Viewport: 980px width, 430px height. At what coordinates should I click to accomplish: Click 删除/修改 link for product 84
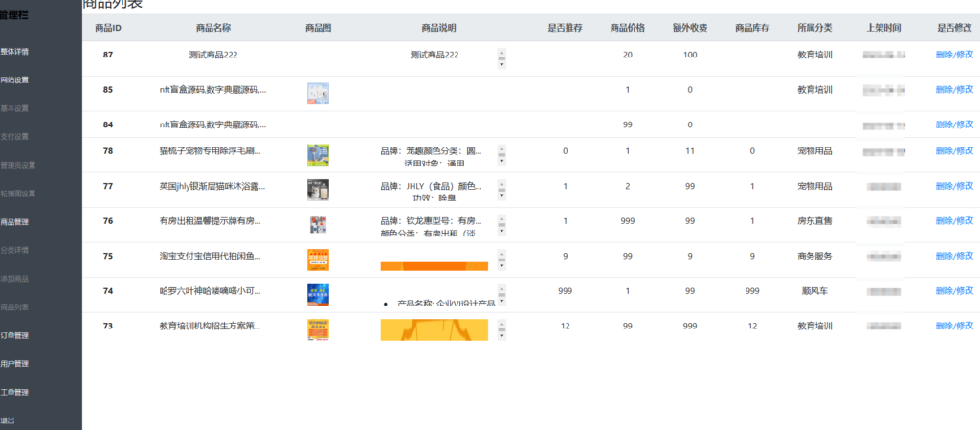tap(954, 124)
